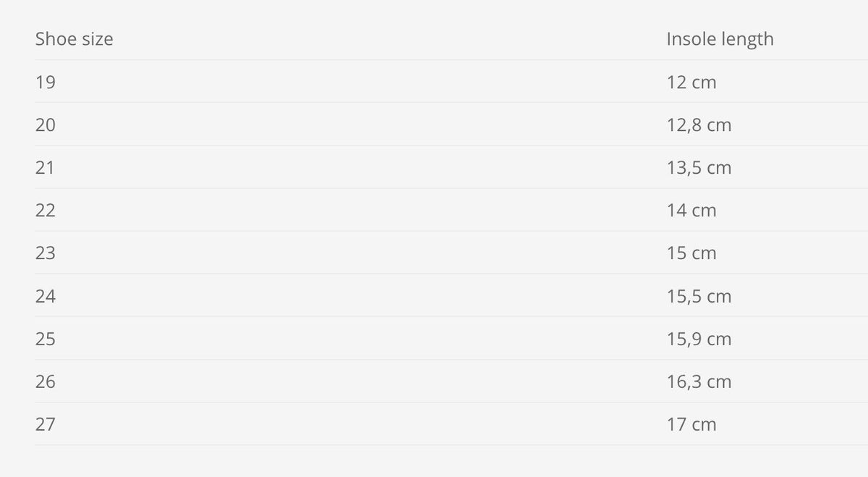Select the shoe size 25 cell
Screen dimensions: 868x477
click(46, 338)
